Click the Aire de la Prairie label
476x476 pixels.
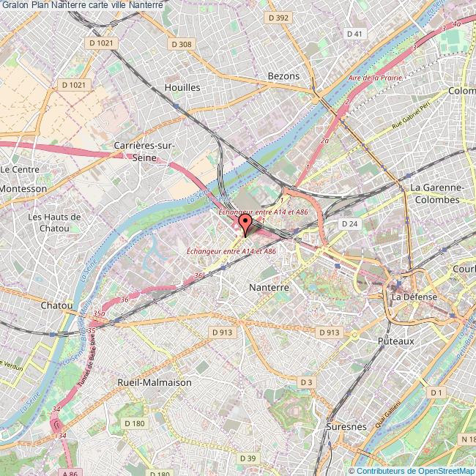(375, 78)
